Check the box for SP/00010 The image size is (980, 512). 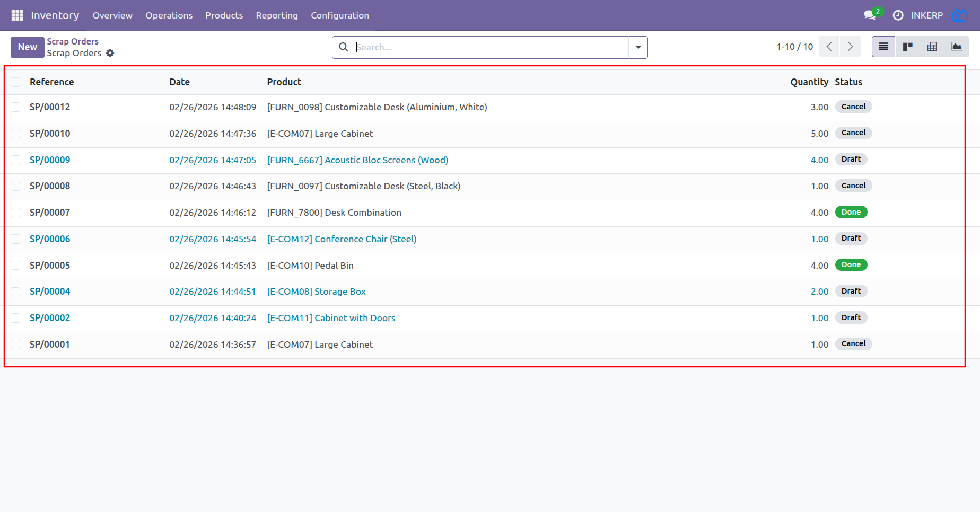click(15, 134)
